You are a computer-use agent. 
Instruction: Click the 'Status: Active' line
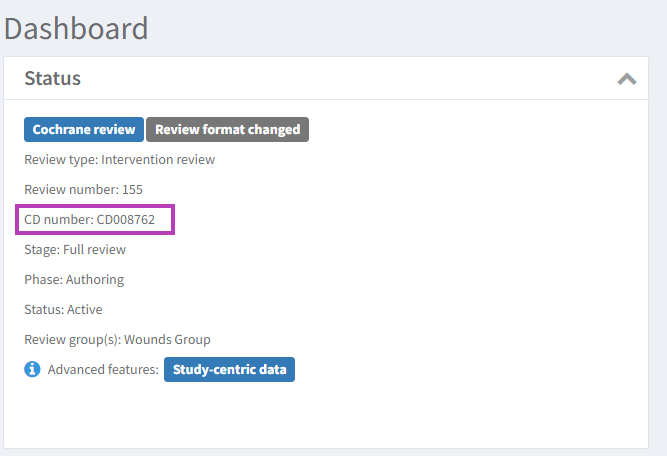point(63,309)
